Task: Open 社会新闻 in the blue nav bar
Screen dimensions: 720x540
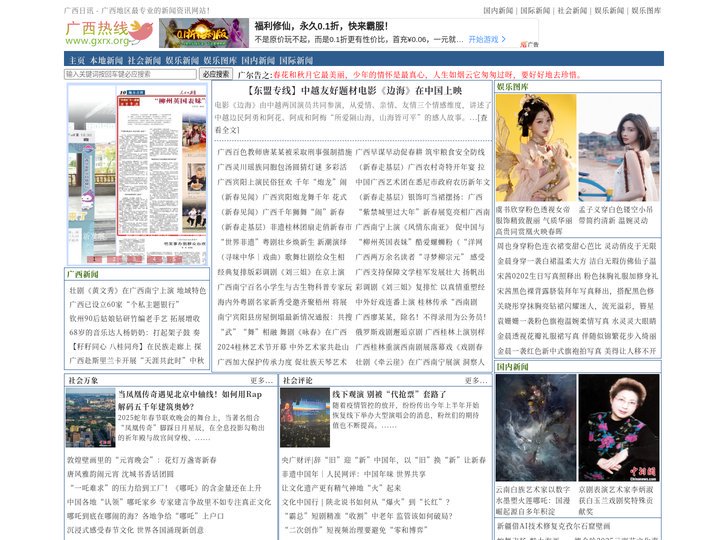Action: (144, 61)
